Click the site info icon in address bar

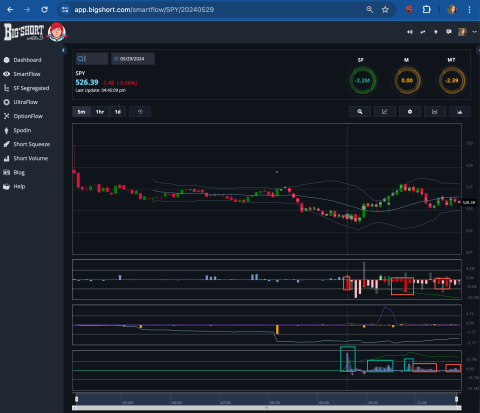pyautogui.click(x=65, y=10)
